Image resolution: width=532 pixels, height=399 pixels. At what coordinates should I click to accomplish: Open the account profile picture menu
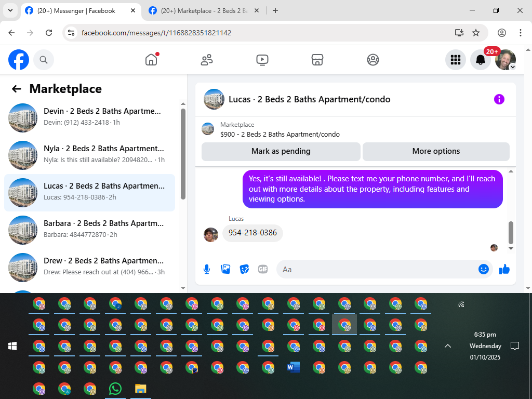pyautogui.click(x=506, y=60)
